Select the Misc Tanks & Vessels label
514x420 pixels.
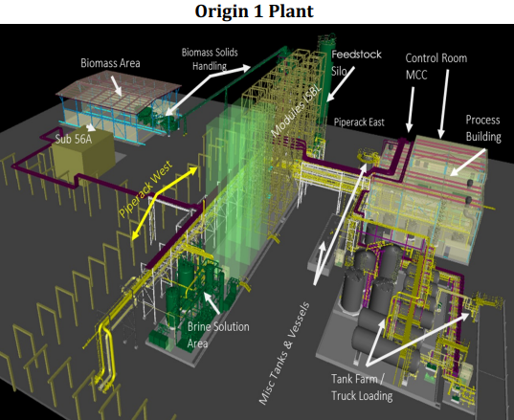point(284,353)
